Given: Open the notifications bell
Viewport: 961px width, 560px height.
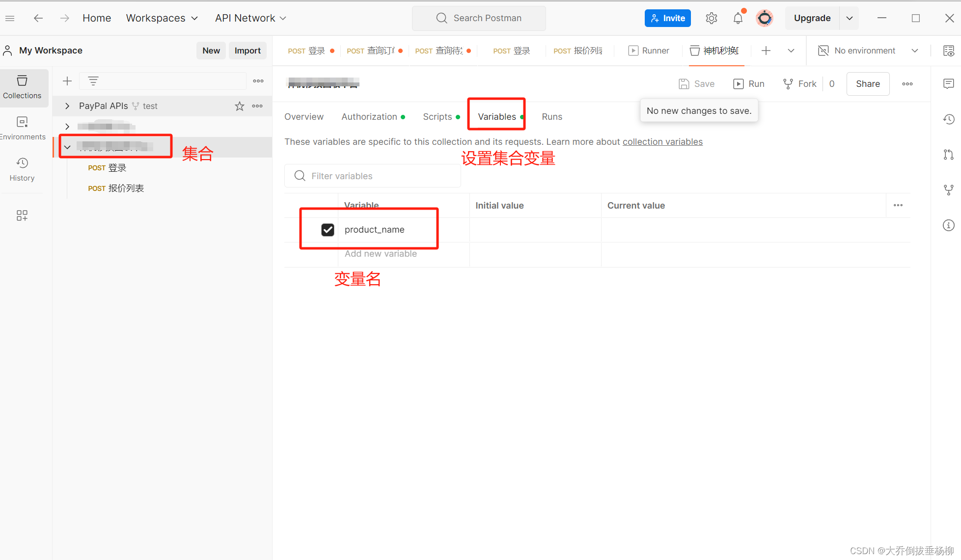Looking at the screenshot, I should (x=738, y=18).
